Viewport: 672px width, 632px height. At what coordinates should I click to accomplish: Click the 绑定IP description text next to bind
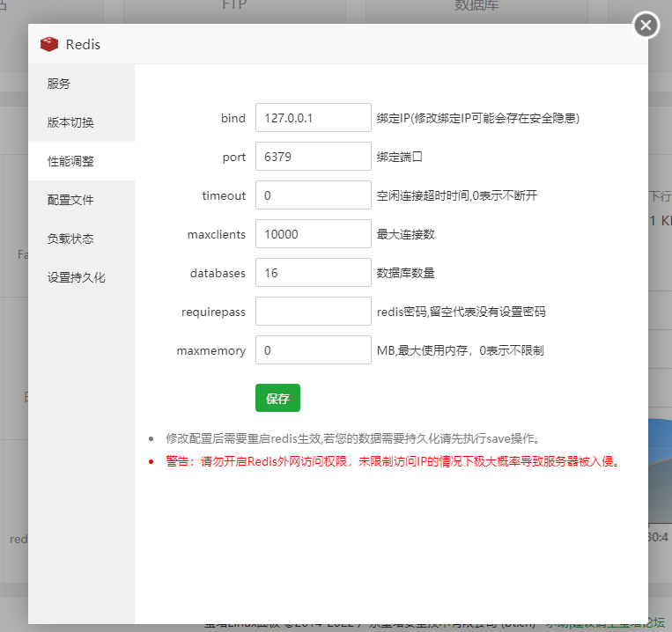(478, 118)
